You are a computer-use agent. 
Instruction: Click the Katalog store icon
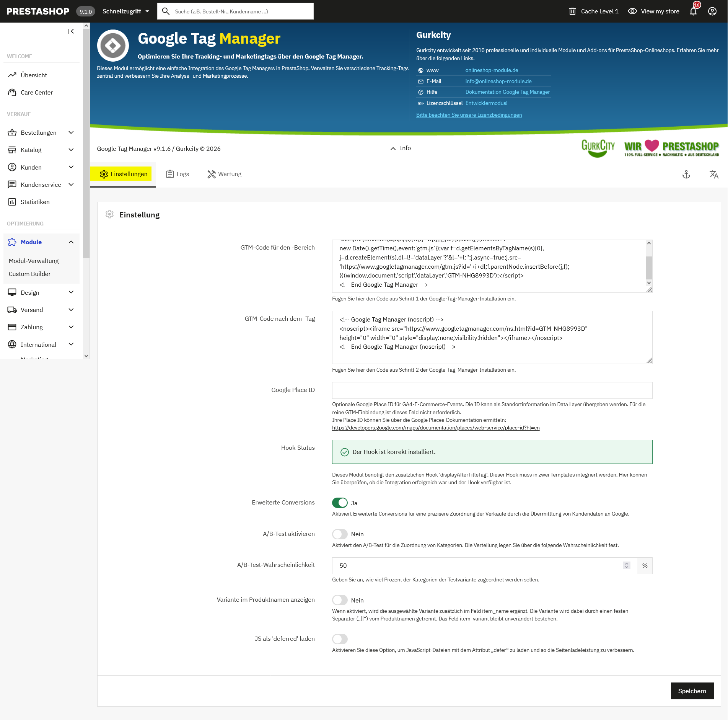12,150
